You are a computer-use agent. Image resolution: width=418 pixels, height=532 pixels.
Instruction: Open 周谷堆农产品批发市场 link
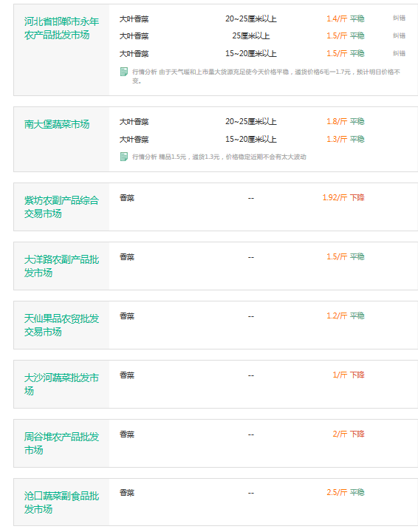(61, 443)
